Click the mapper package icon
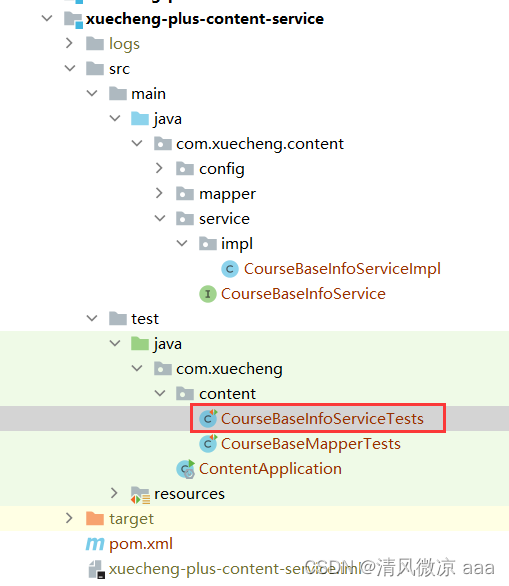This screenshot has width=509, height=586. [185, 194]
